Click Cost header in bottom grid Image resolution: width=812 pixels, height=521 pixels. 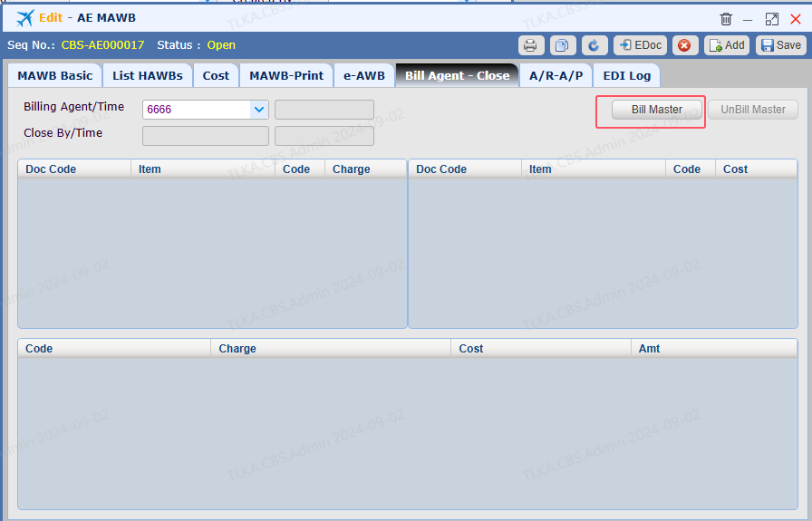click(541, 349)
